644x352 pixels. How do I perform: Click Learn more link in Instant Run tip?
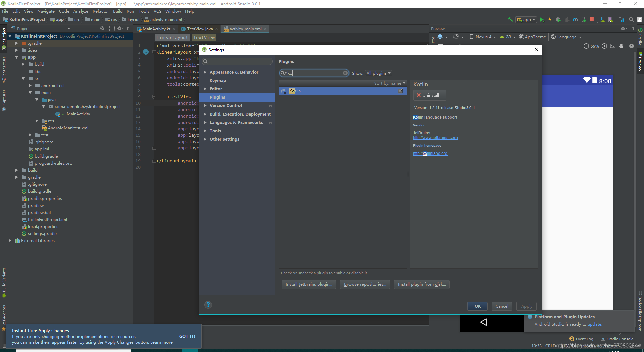coord(161,342)
